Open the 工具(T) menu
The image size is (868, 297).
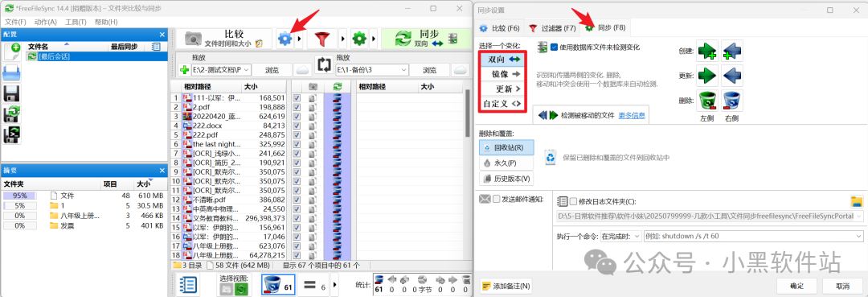pyautogui.click(x=76, y=23)
